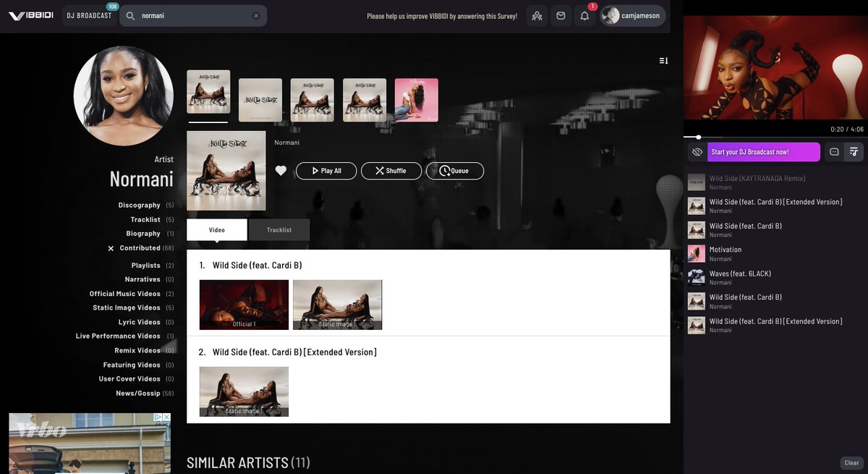Click Normani artist name under album
868x474 pixels.
point(286,143)
